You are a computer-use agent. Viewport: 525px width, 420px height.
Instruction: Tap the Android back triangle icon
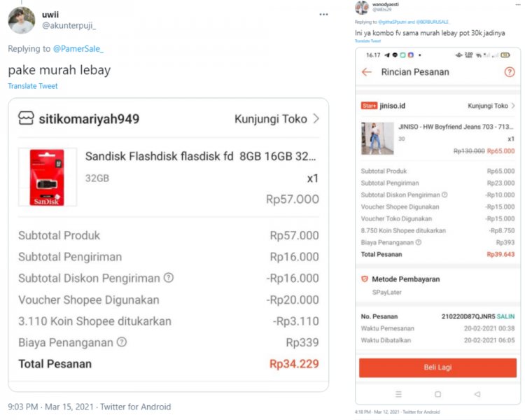pyautogui.click(x=477, y=394)
